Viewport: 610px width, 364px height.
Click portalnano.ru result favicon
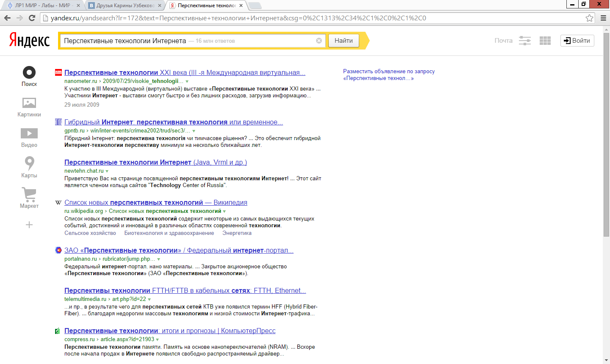58,250
